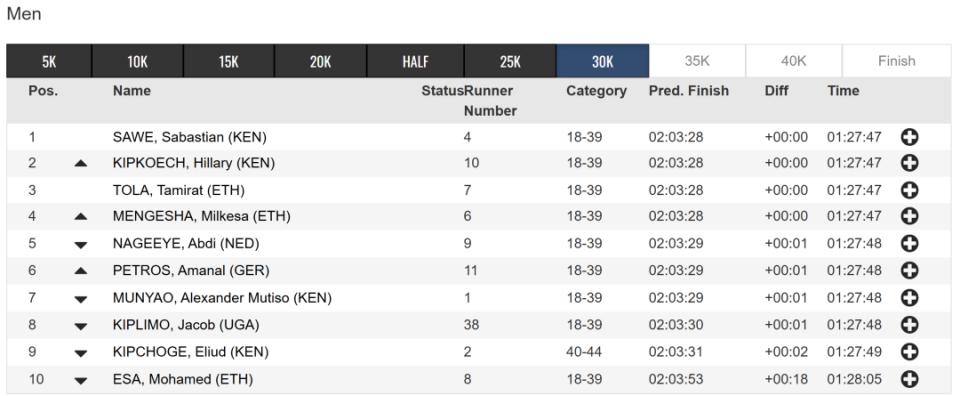Expand plus icon for MUNYAO, Alexander Mutiso
960x396 pixels.
pyautogui.click(x=910, y=298)
